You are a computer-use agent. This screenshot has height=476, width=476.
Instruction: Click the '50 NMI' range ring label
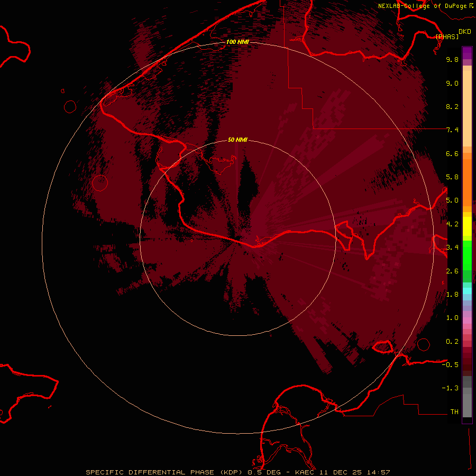coord(237,140)
